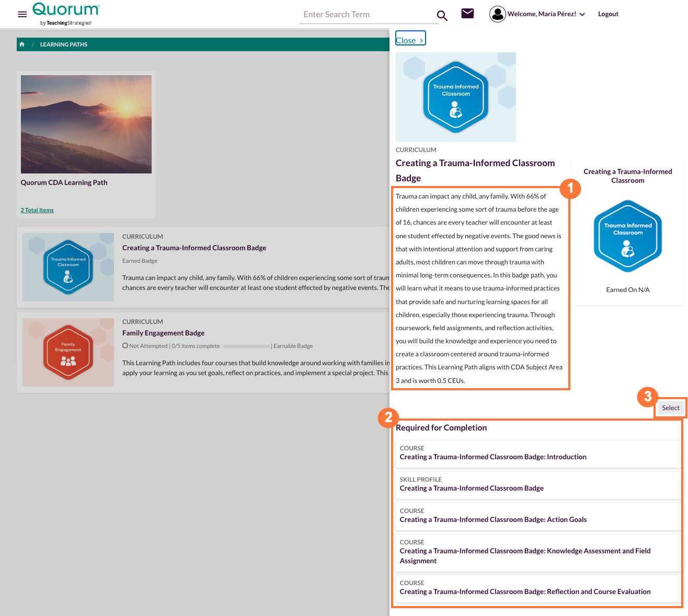Viewport: 688px width, 616px height.
Task: Toggle the Earned Badge status on Trauma-Informed item
Action: (140, 260)
